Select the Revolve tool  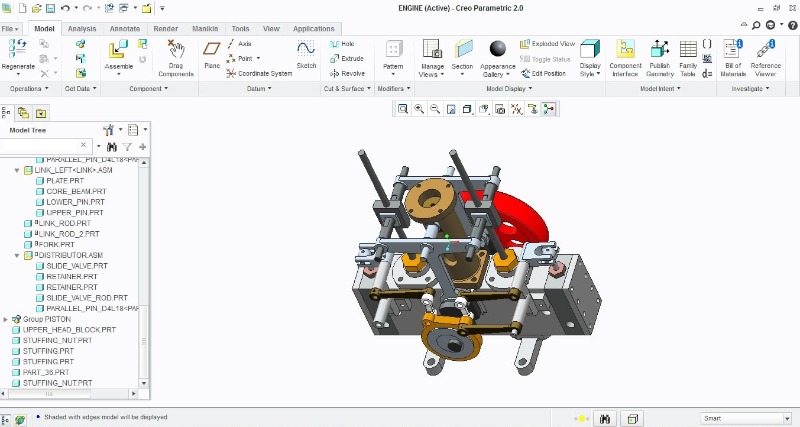click(347, 73)
